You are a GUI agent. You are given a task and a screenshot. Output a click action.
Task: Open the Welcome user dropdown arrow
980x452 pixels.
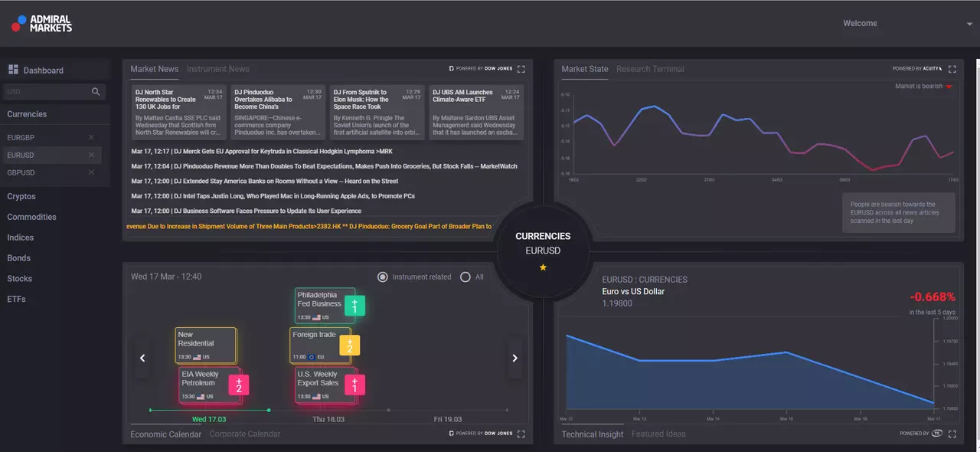click(x=969, y=24)
